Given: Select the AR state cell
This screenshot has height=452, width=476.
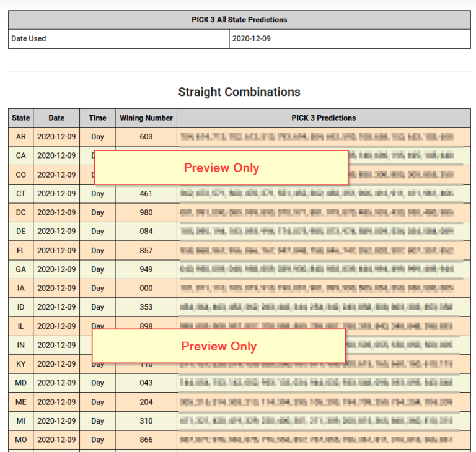Looking at the screenshot, I should pos(20,137).
